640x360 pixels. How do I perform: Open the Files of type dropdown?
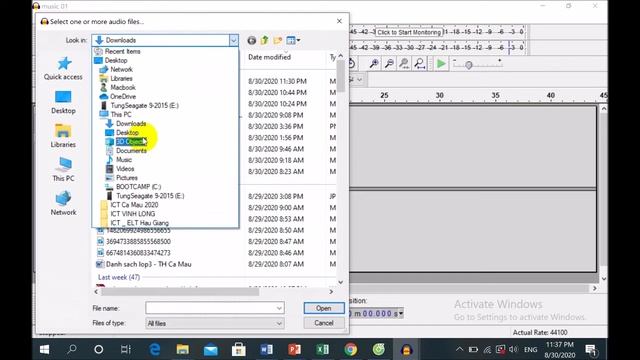click(x=215, y=323)
